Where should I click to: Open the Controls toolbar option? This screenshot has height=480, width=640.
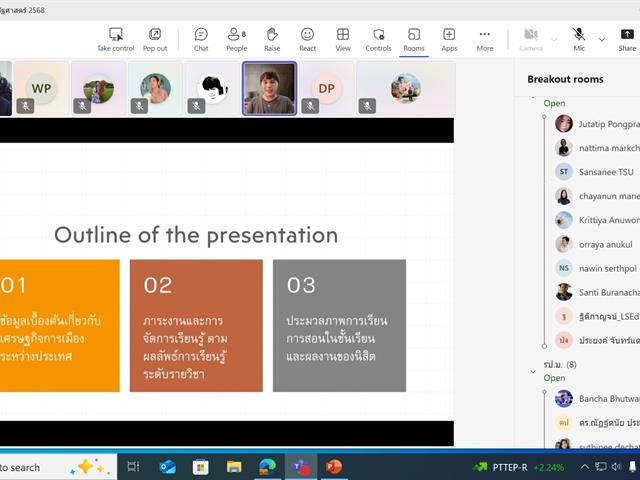[378, 39]
